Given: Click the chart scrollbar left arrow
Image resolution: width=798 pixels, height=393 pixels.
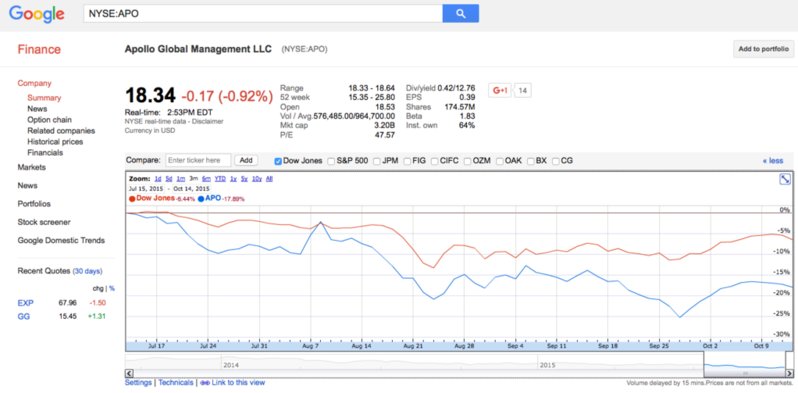Looking at the screenshot, I should click(129, 373).
